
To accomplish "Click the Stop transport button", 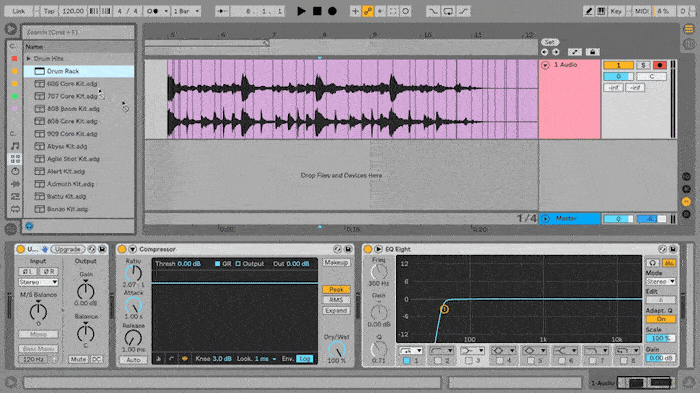I will click(317, 11).
